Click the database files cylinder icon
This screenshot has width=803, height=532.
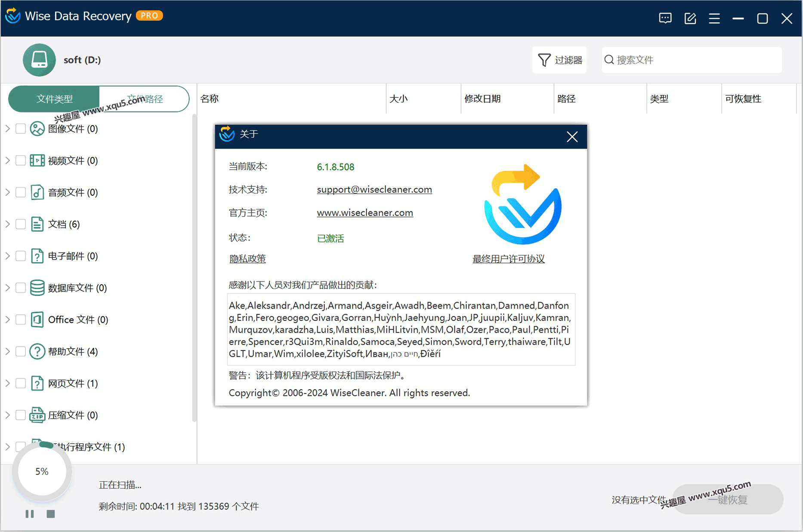coord(37,288)
